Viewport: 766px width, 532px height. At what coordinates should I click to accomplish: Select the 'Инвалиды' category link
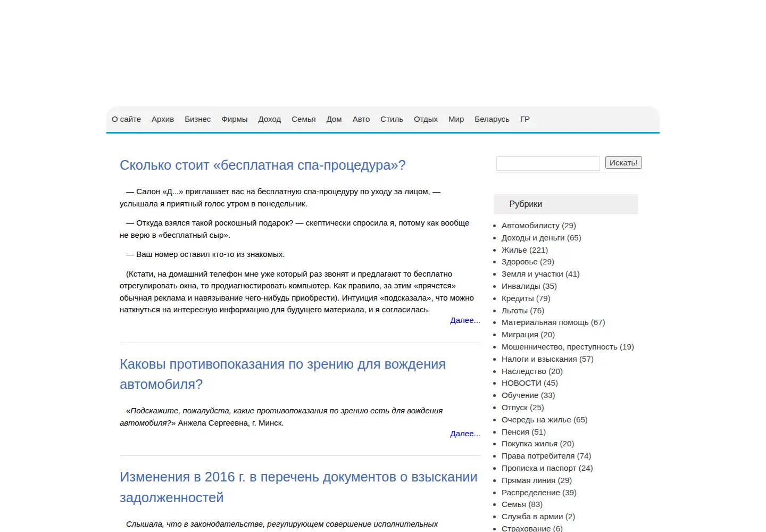(x=521, y=286)
